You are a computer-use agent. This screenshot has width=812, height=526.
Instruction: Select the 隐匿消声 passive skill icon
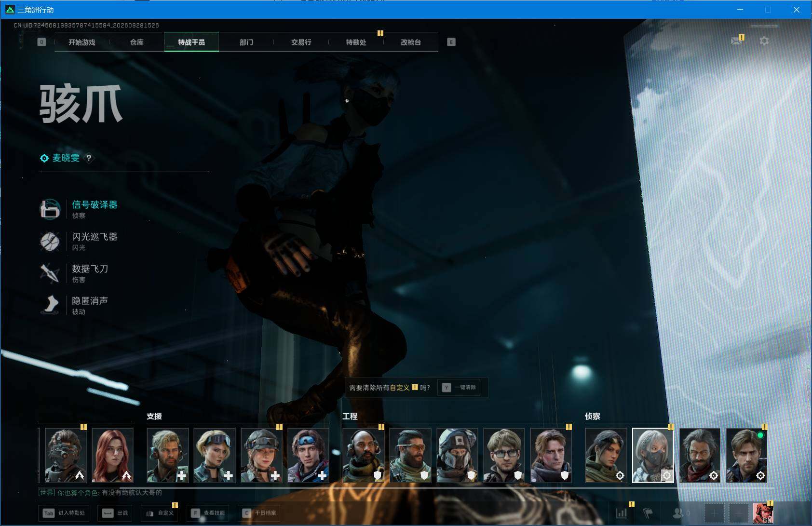coord(50,305)
